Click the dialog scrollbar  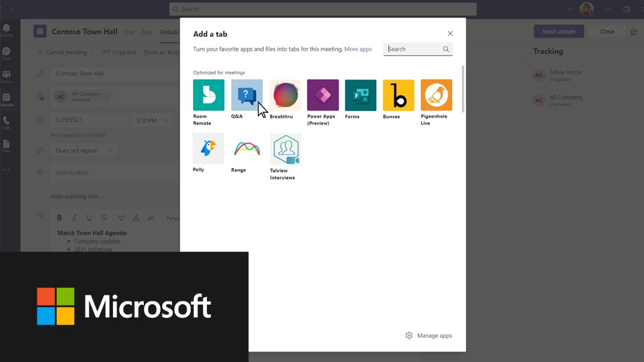coord(463,88)
